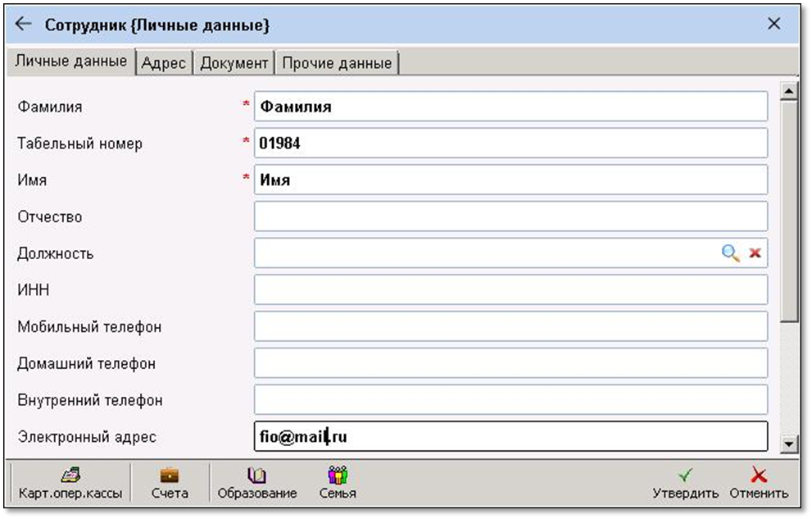Screen dimensions: 812x519
Task: Select the Личные данные tab
Action: (x=71, y=61)
